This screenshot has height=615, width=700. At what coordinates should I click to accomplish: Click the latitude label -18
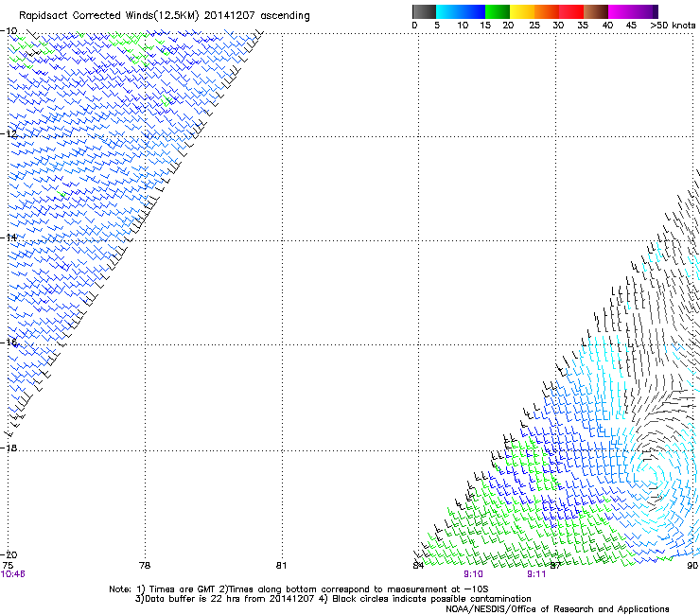pyautogui.click(x=9, y=448)
